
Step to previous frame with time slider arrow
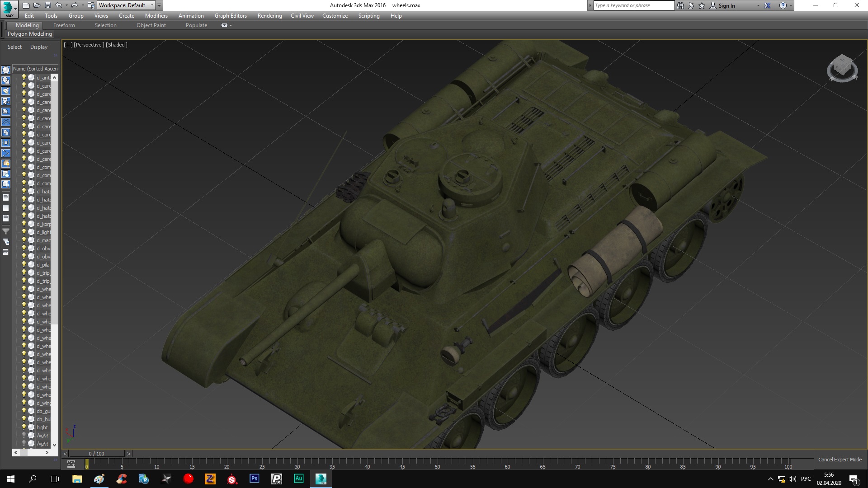(65, 454)
